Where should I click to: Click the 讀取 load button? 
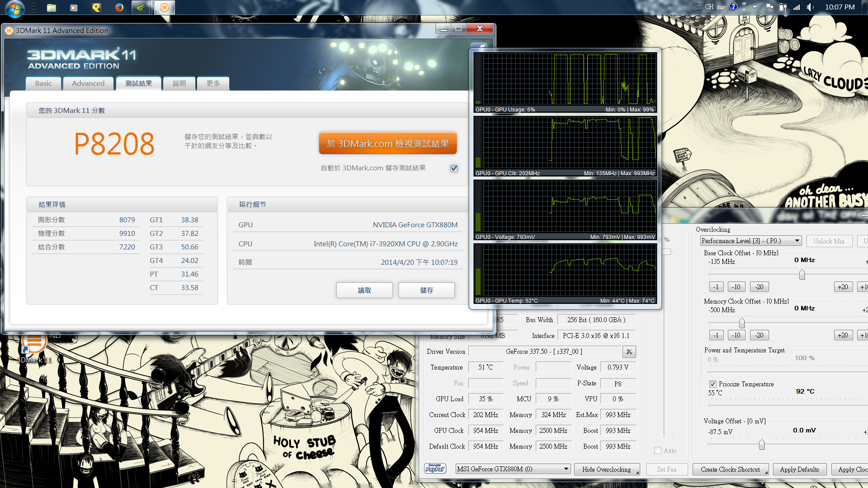pyautogui.click(x=364, y=291)
